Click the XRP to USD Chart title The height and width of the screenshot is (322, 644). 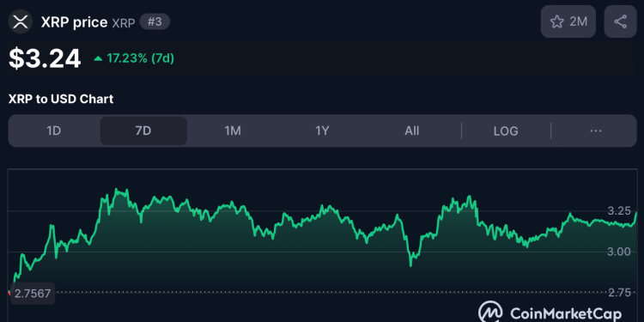[x=61, y=99]
